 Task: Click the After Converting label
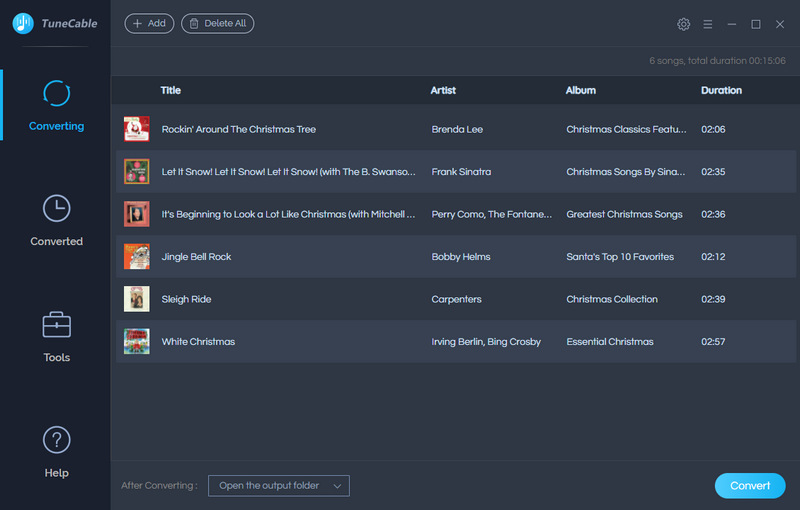pos(159,486)
